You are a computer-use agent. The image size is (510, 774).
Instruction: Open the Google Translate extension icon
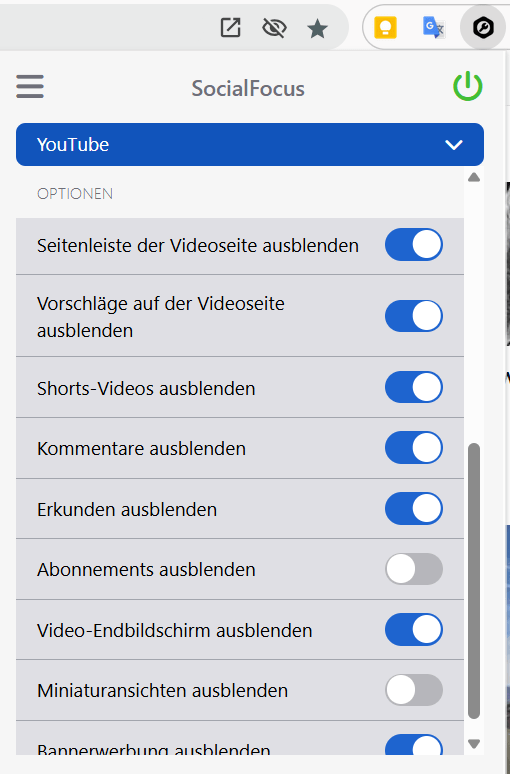[x=433, y=28]
